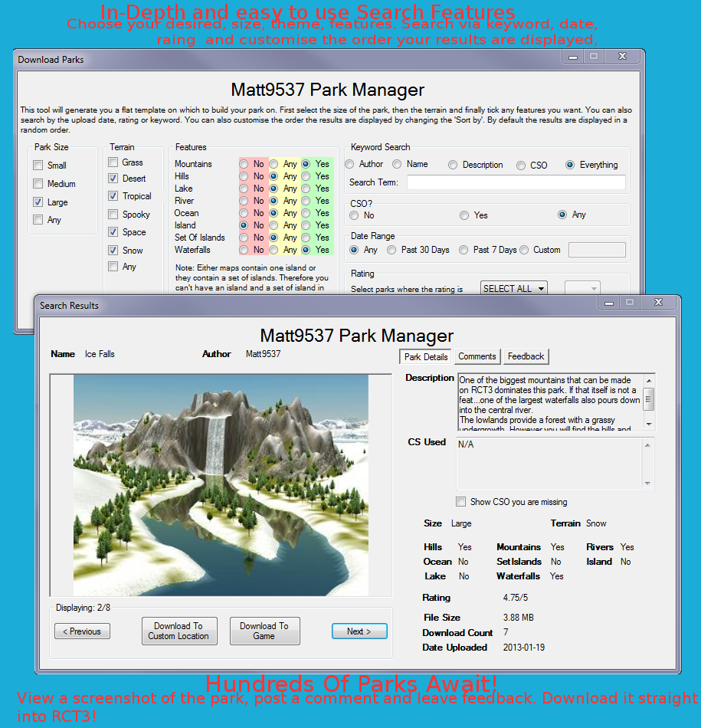Open the SELECT ALL rating dropdown
Screen dimensions: 701x728
click(x=514, y=288)
